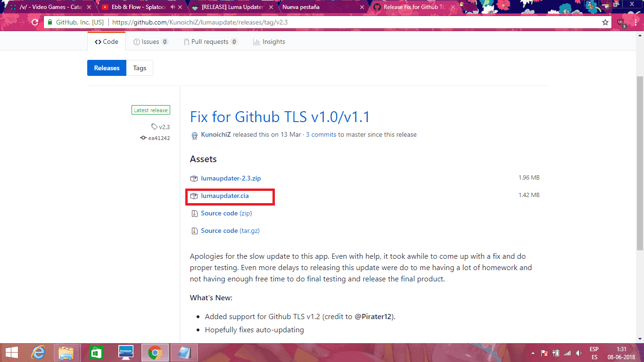Image resolution: width=644 pixels, height=362 pixels.
Task: View the 3 commits since this release
Action: (321, 135)
